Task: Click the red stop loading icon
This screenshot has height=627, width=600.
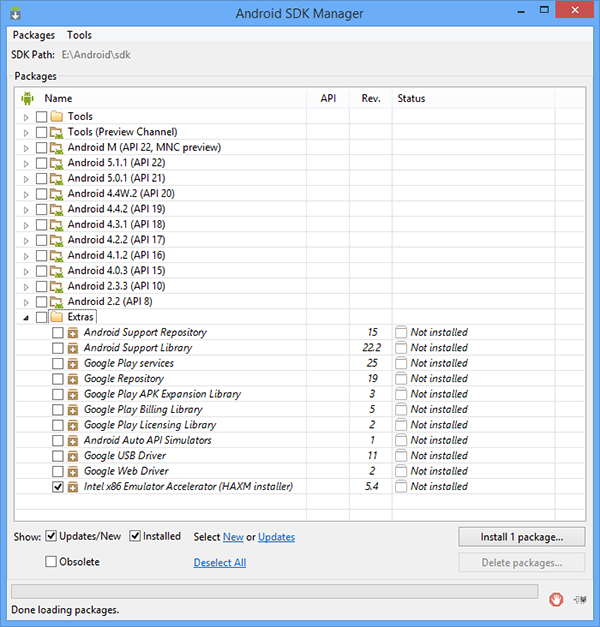Action: tap(556, 599)
